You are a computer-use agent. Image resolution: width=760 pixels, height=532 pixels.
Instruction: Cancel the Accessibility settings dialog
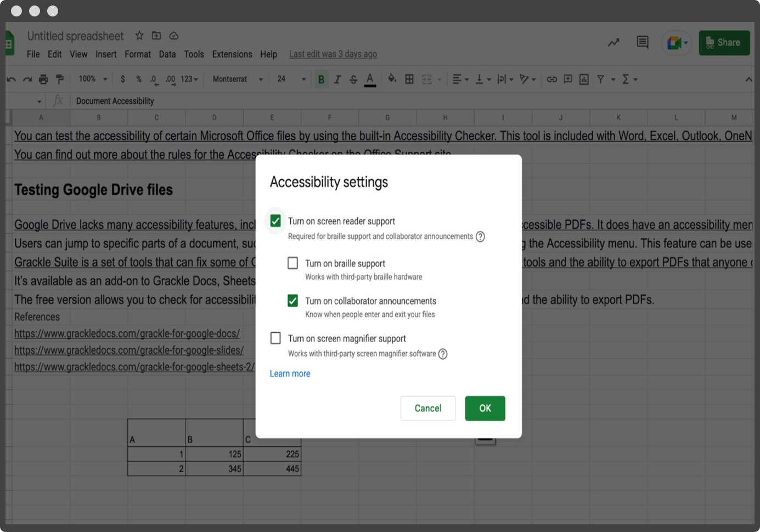(x=428, y=408)
